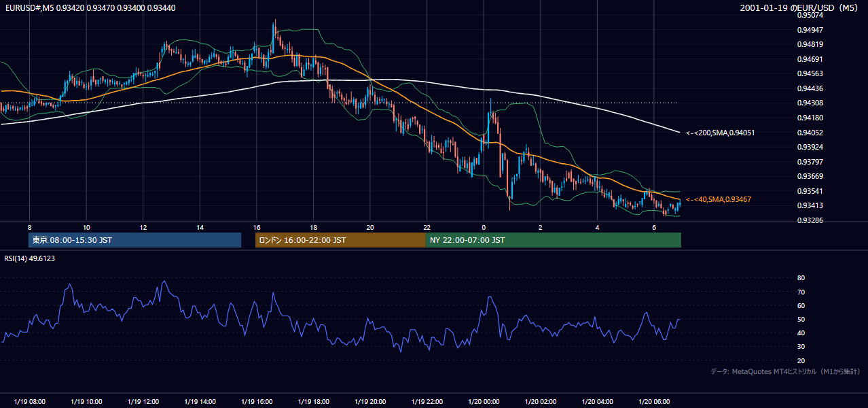The width and height of the screenshot is (868, 408).
Task: Click the 1/19 08:00 time label
Action: click(x=29, y=401)
